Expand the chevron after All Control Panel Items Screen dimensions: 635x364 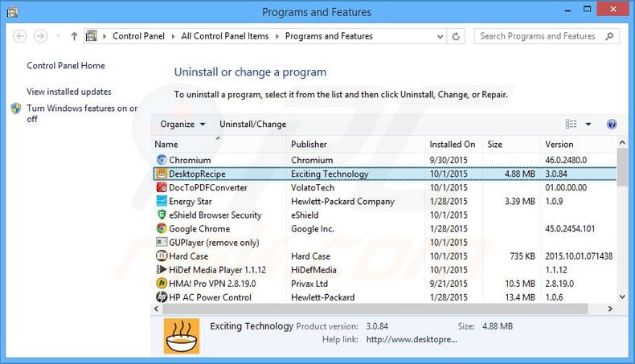(277, 36)
